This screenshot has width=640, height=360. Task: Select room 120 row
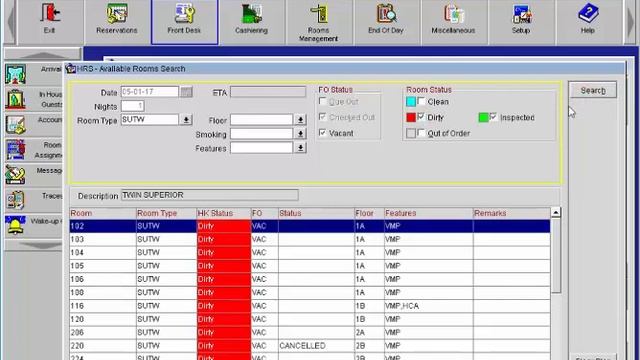tap(310, 319)
